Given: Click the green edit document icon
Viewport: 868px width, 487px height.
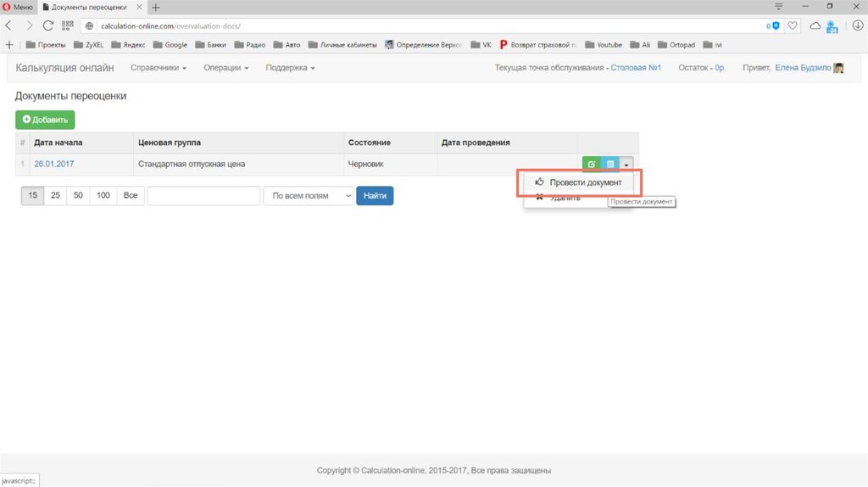Looking at the screenshot, I should (x=591, y=164).
